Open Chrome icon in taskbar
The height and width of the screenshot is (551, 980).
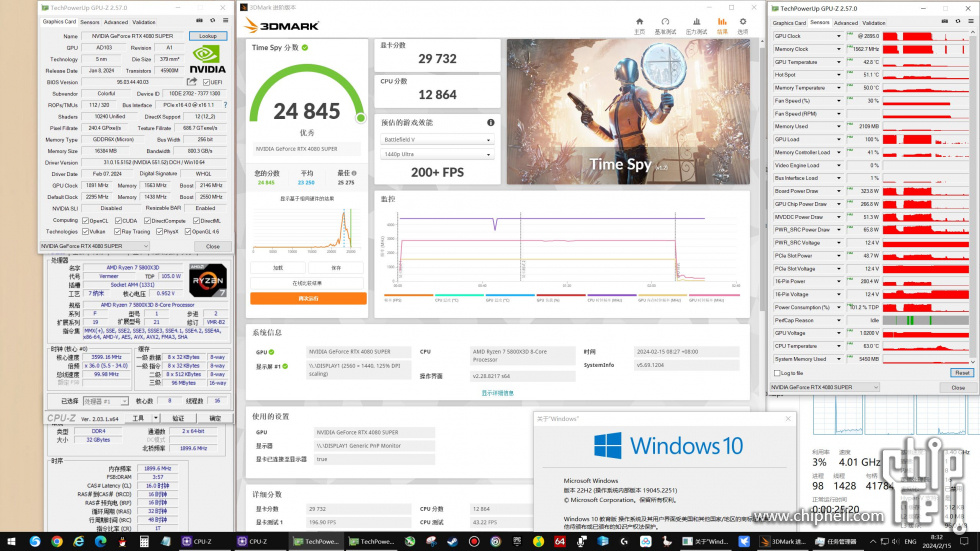point(57,542)
